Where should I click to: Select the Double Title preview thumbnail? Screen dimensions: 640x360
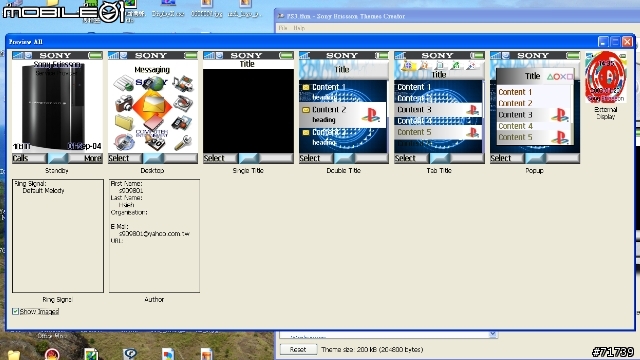[344, 107]
